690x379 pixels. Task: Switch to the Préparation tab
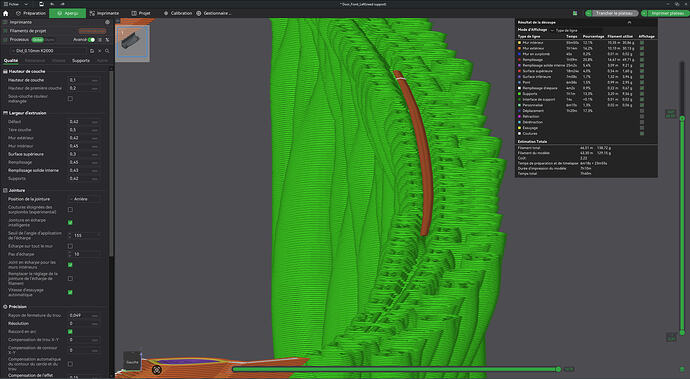pos(31,13)
